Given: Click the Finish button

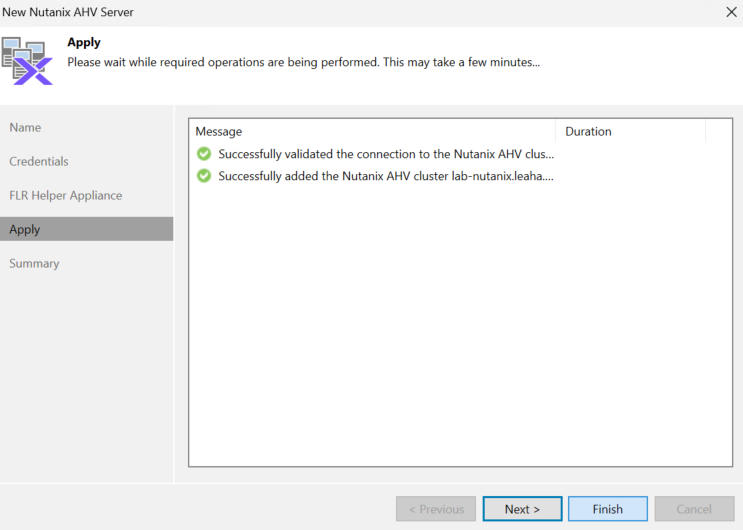Looking at the screenshot, I should pos(607,509).
